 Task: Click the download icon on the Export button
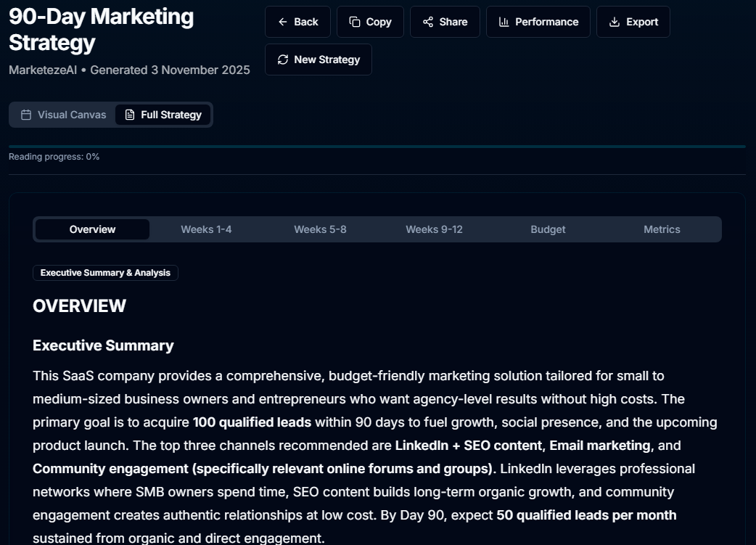(614, 22)
